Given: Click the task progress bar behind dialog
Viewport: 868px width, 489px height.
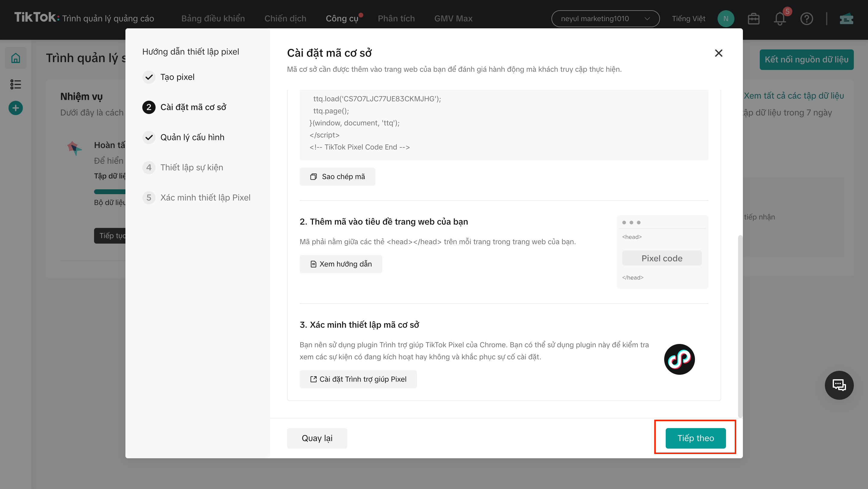Looking at the screenshot, I should [110, 192].
